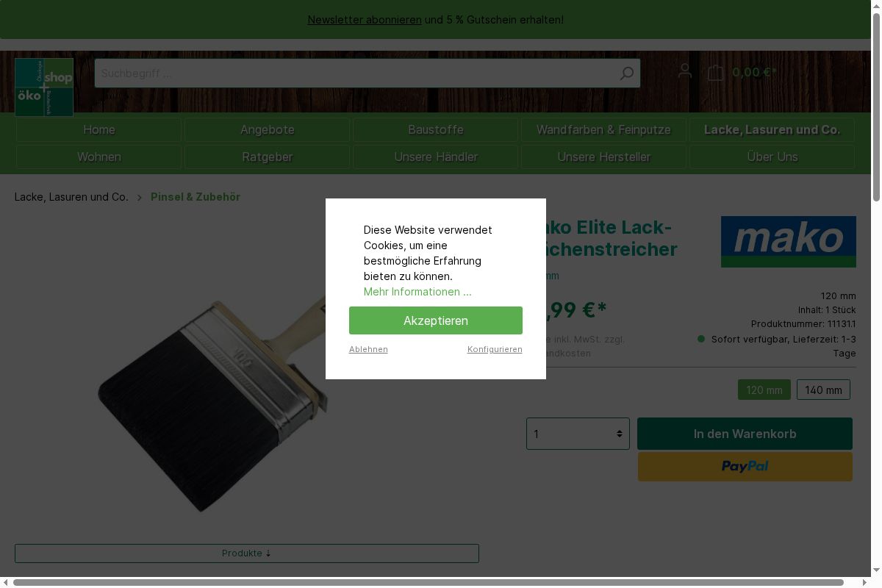Open the Baustoffe menu item

436,130
